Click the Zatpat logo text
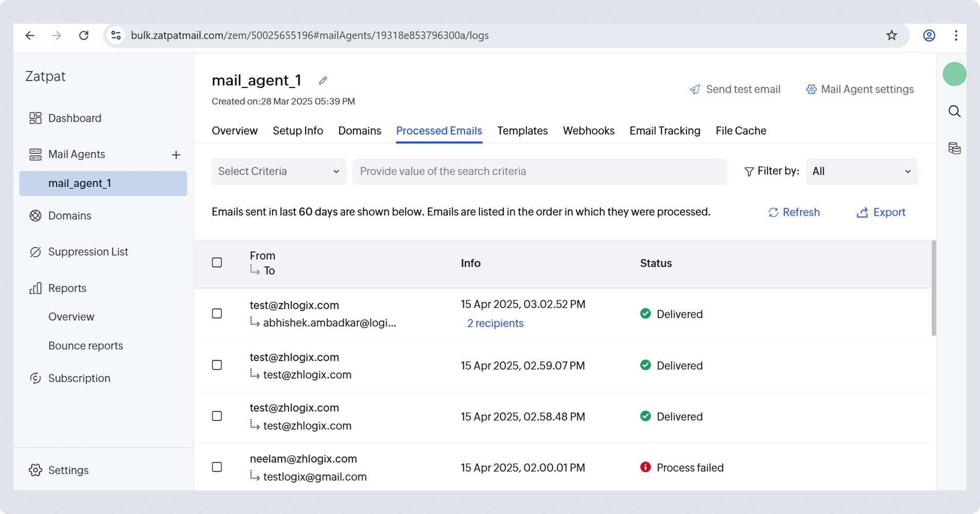The image size is (980, 514). pos(45,76)
